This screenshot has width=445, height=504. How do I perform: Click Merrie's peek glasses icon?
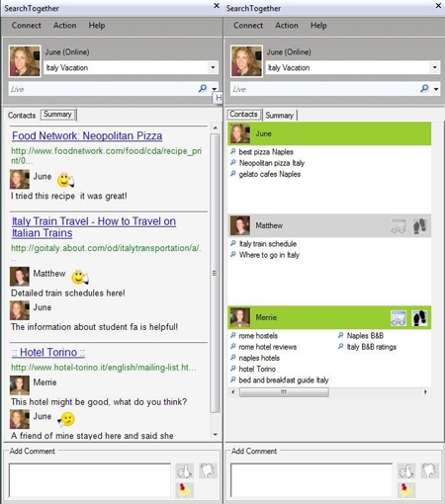coord(399,318)
